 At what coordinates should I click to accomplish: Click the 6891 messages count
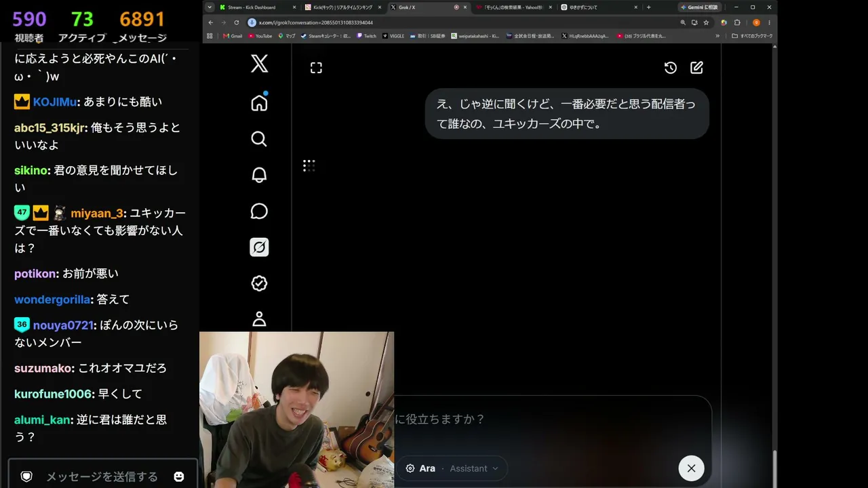(142, 19)
